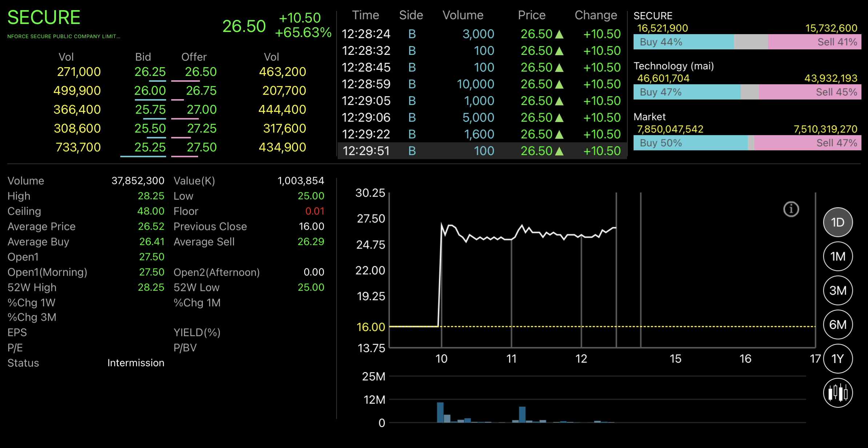Select bid price 25.25

coord(150,147)
